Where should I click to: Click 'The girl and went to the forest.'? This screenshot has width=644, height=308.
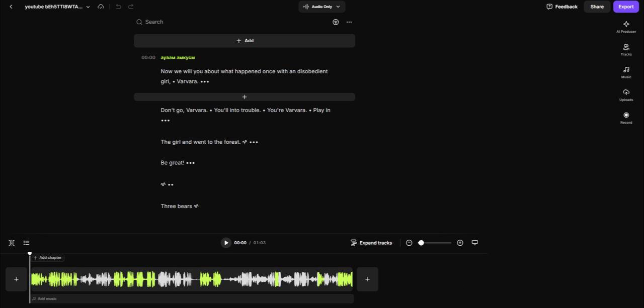click(x=200, y=142)
